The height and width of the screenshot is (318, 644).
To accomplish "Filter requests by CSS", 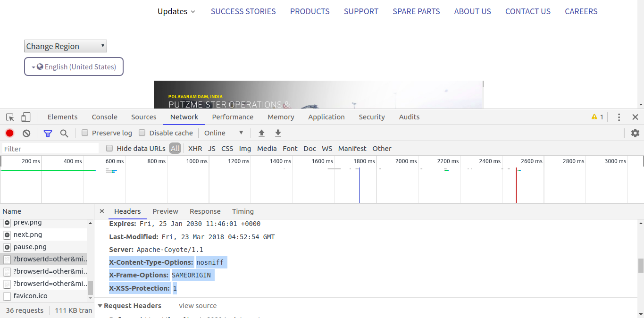I will click(x=227, y=148).
